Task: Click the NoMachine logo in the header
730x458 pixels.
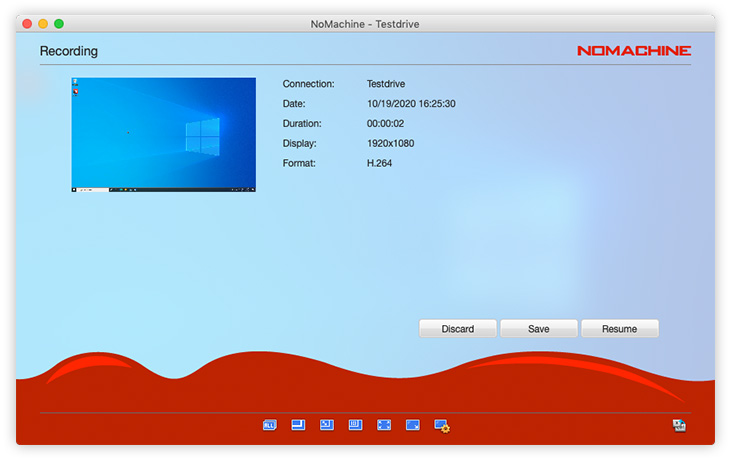Action: click(633, 50)
